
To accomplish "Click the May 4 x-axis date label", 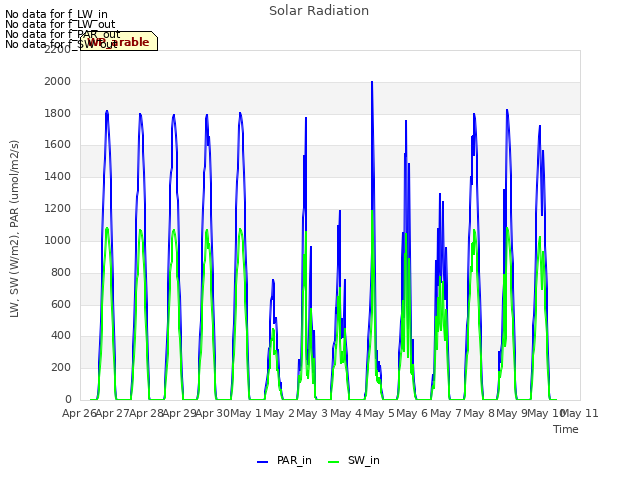I will [x=346, y=413].
